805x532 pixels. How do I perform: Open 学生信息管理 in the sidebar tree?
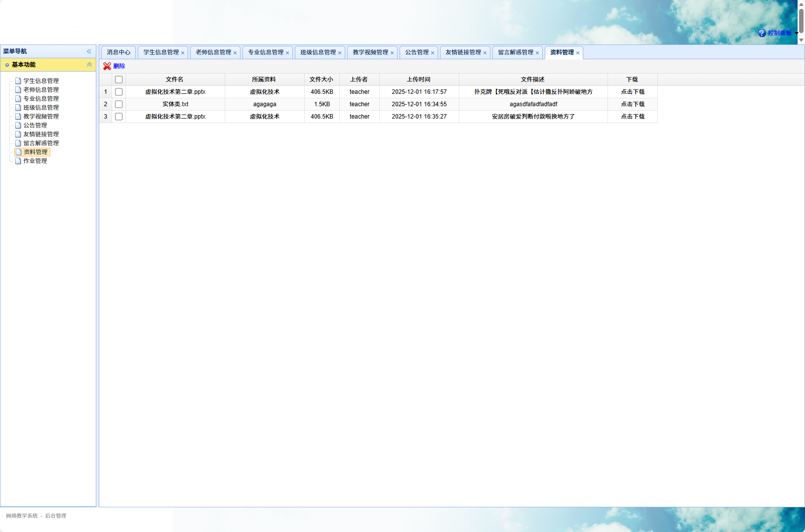41,81
